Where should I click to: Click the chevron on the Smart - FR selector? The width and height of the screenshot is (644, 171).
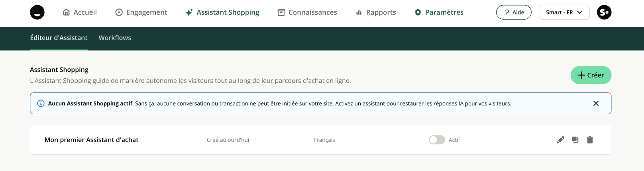[580, 12]
